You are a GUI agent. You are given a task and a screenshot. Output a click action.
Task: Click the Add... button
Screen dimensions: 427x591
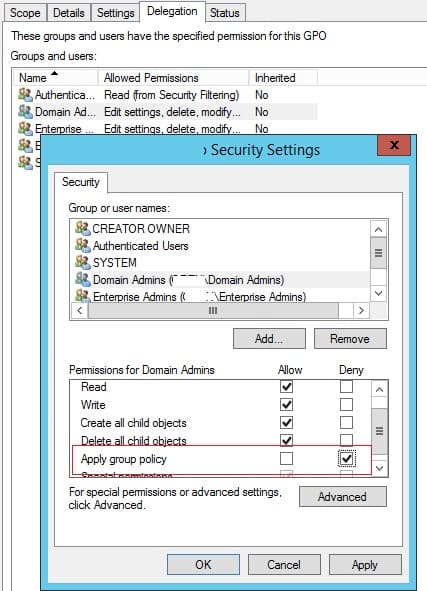(269, 338)
